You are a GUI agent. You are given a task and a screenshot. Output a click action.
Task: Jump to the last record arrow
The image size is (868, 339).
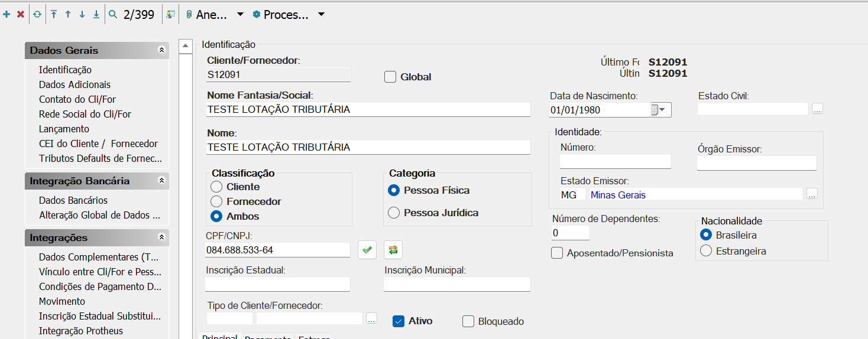pyautogui.click(x=96, y=15)
